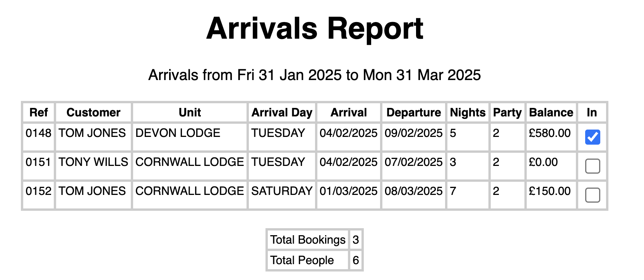Uncheck the In checkbox for booking 0148
The height and width of the screenshot is (280, 644).
[592, 137]
